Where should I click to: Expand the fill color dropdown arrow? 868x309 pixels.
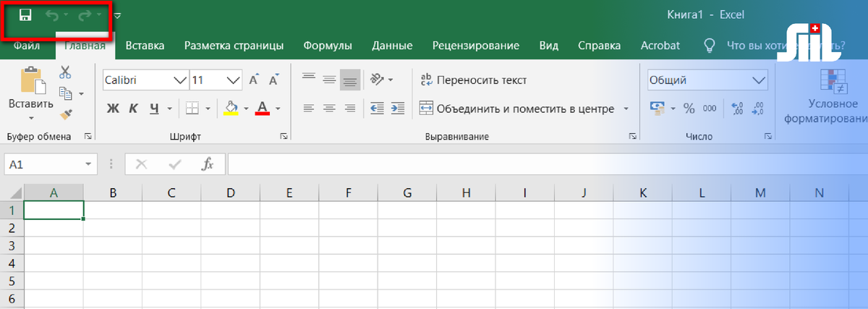tap(246, 109)
